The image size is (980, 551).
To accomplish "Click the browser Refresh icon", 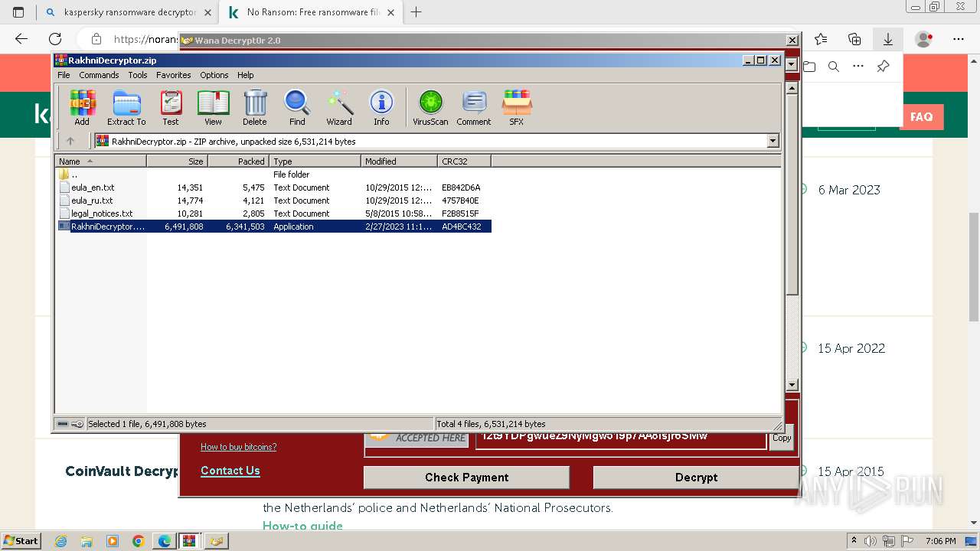I will tap(55, 39).
